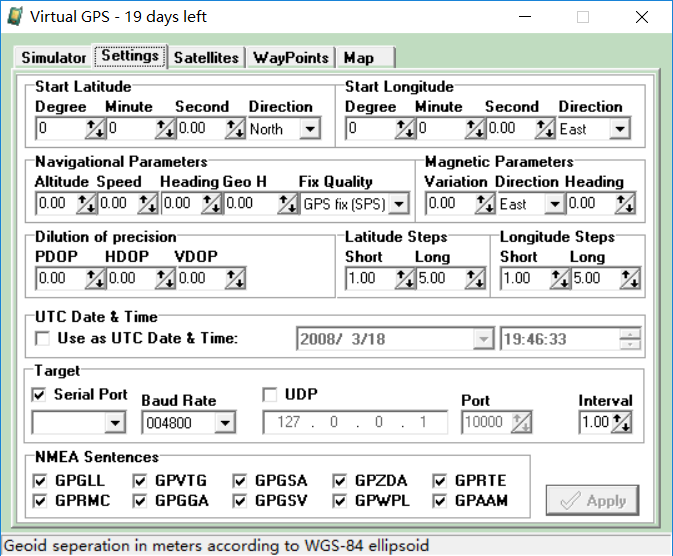Click the Start Longitude Second input field
The width and height of the screenshot is (673, 556).
511,128
